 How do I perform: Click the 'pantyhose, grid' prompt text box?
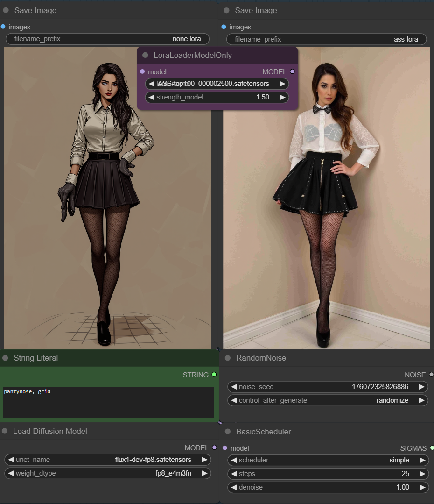108,402
